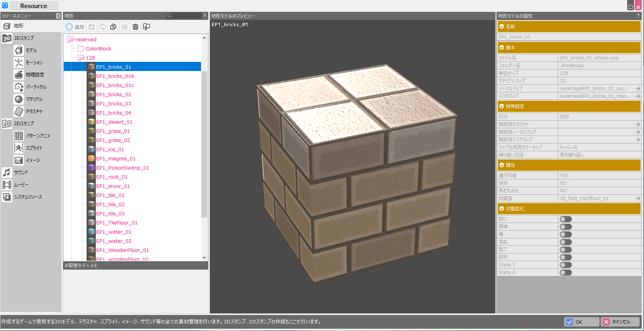
Task: Select the 2Dスタンプ menu item
Action: pos(24,124)
